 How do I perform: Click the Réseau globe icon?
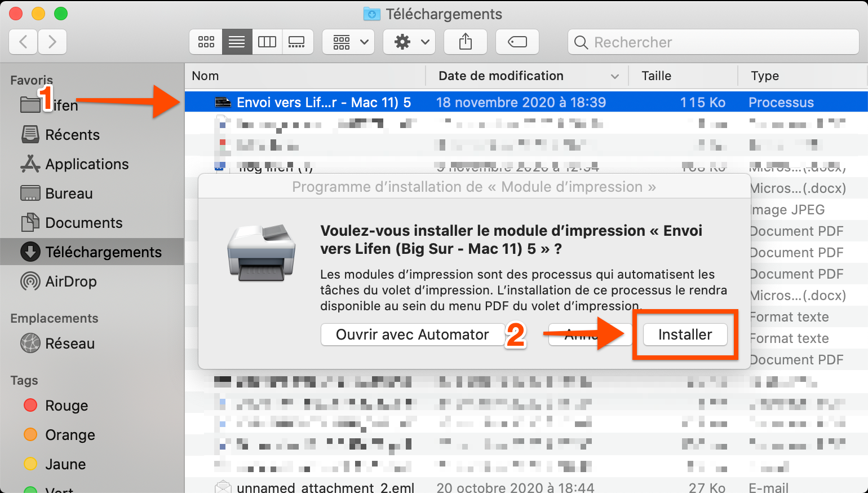click(x=30, y=343)
